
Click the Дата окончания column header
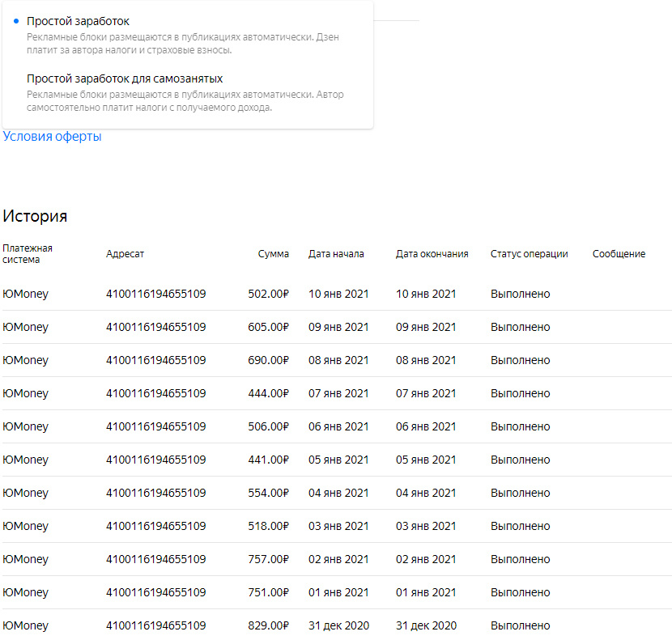pos(432,253)
